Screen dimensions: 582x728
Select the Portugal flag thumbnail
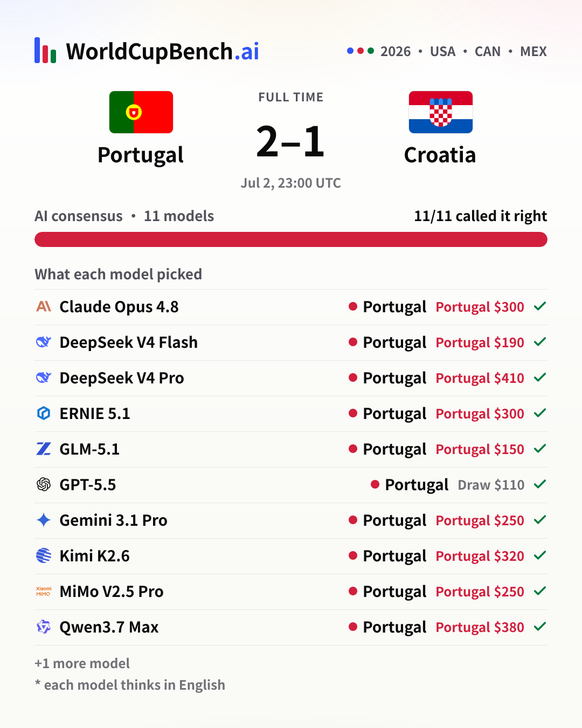[141, 112]
